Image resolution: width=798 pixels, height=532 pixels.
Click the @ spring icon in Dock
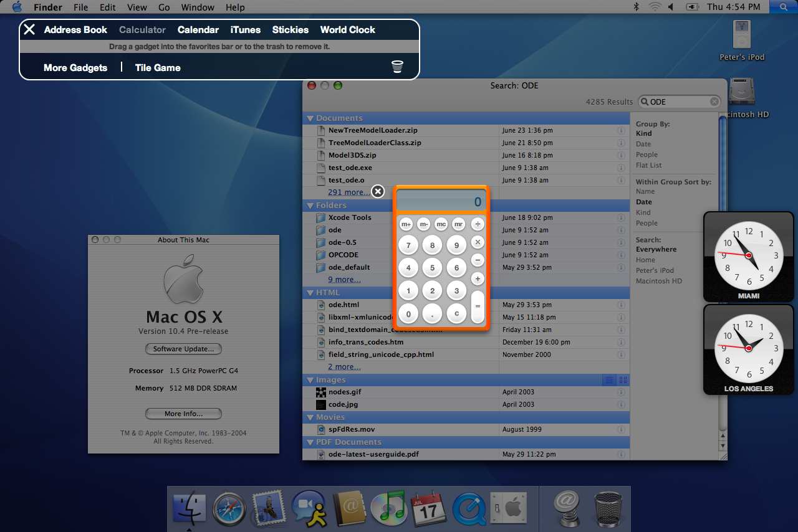click(566, 508)
